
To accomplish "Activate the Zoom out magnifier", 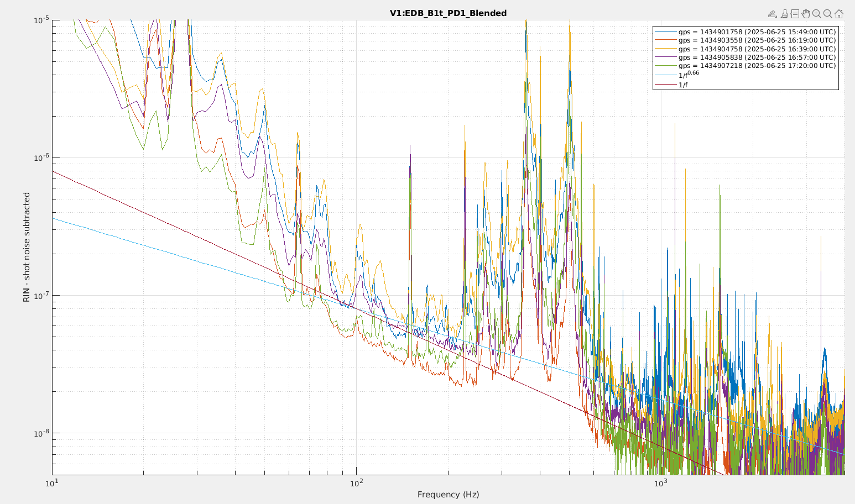I will (827, 14).
